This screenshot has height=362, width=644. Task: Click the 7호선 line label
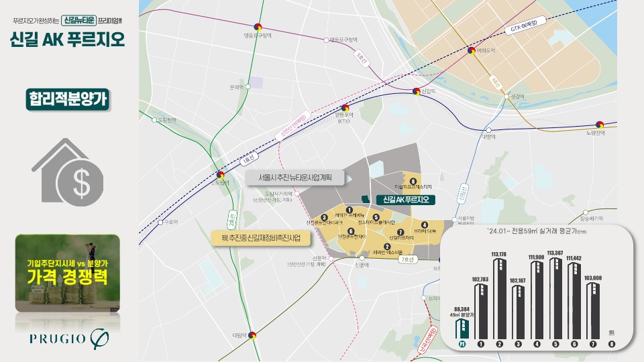point(407,259)
